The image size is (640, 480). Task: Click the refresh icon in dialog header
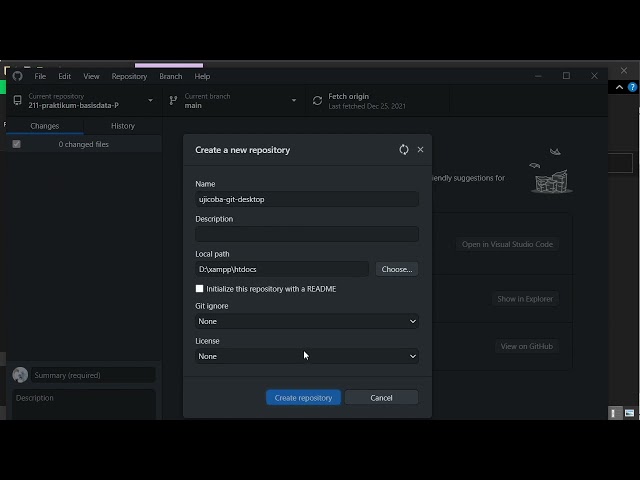(x=404, y=150)
